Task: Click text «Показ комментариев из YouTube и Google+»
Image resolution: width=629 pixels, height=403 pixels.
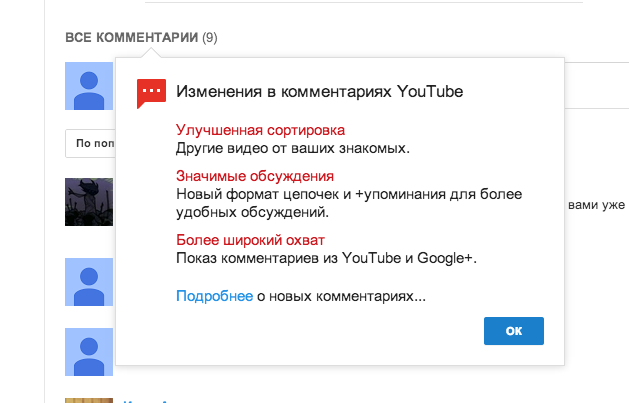Action: (x=326, y=258)
